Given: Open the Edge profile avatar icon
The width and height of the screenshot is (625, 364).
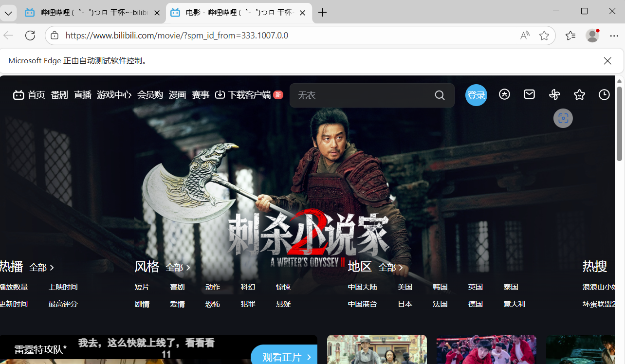Looking at the screenshot, I should click(592, 36).
